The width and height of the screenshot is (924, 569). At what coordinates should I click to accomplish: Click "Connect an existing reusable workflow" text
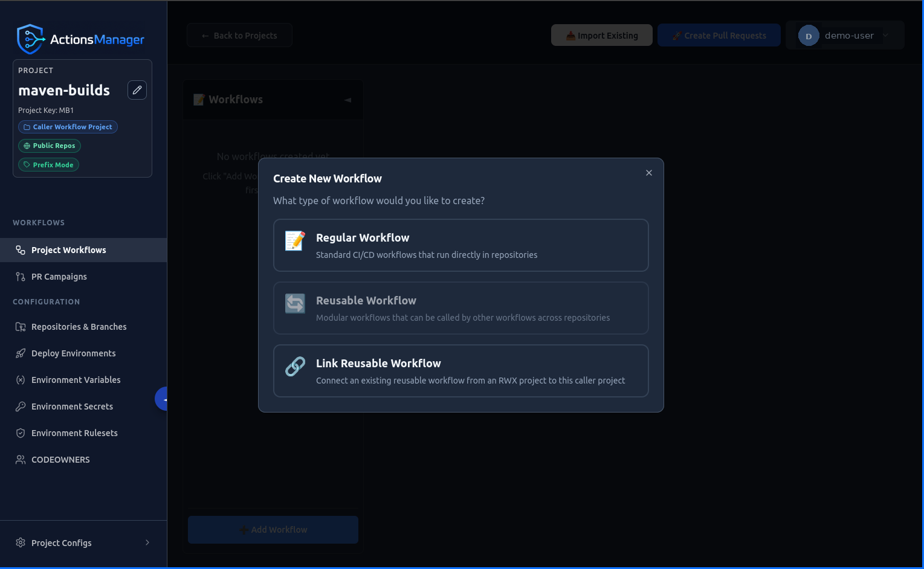click(x=471, y=381)
